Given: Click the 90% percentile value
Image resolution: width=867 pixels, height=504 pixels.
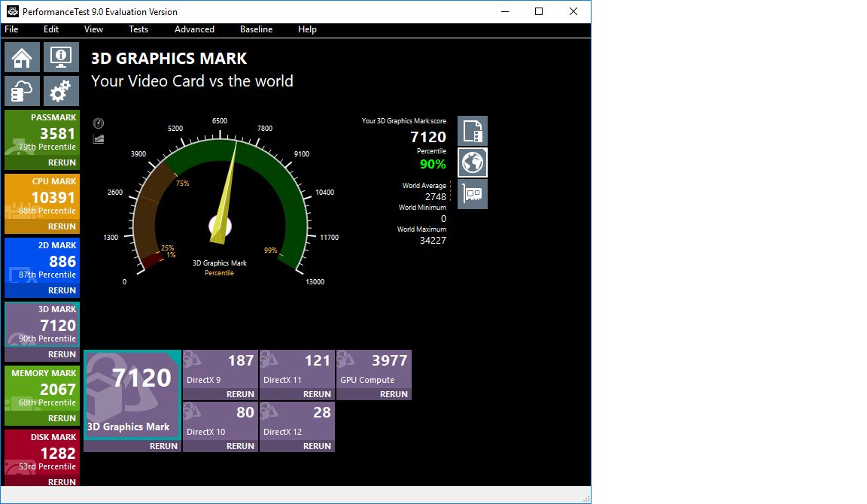Looking at the screenshot, I should point(433,164).
